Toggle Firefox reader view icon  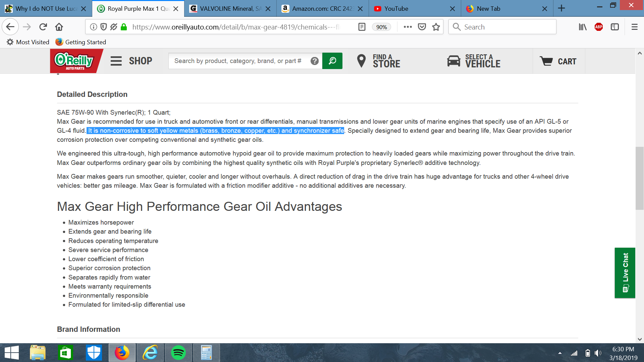[362, 27]
